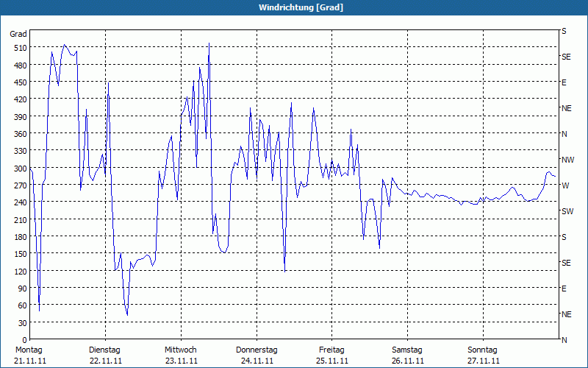
Task: Select the 180 y-axis value
Action: click(x=21, y=236)
